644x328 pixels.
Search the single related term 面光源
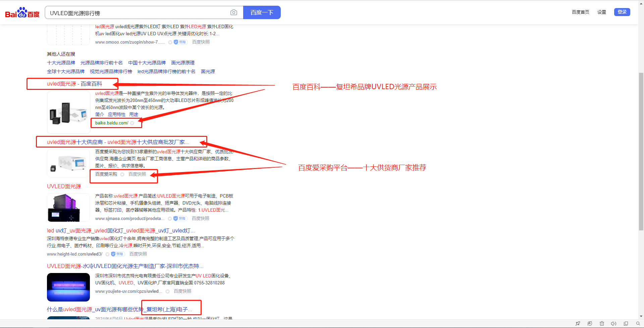(208, 71)
